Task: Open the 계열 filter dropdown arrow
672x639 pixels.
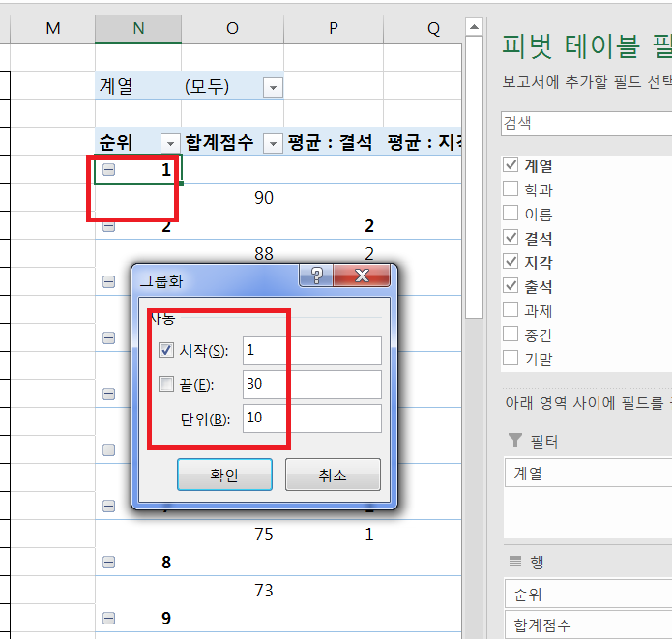Action: click(x=273, y=88)
